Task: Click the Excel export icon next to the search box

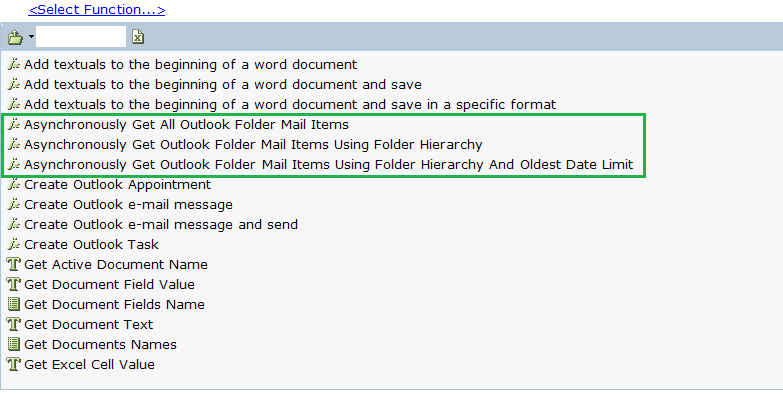Action: tap(138, 37)
